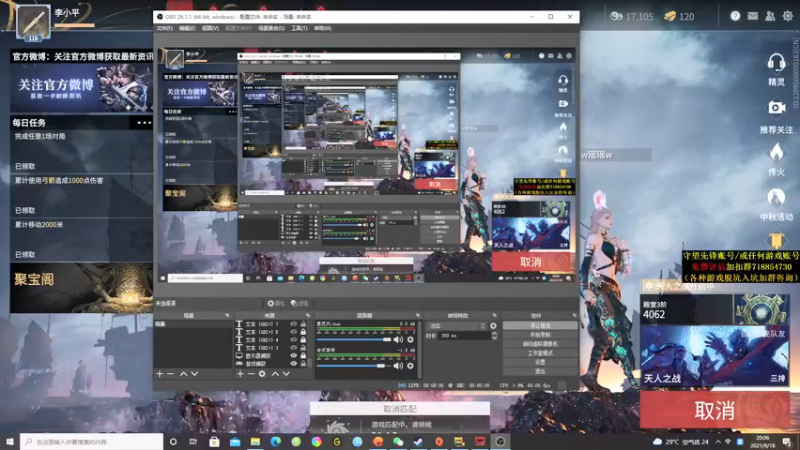Add a new scene with plus icon

tap(160, 374)
